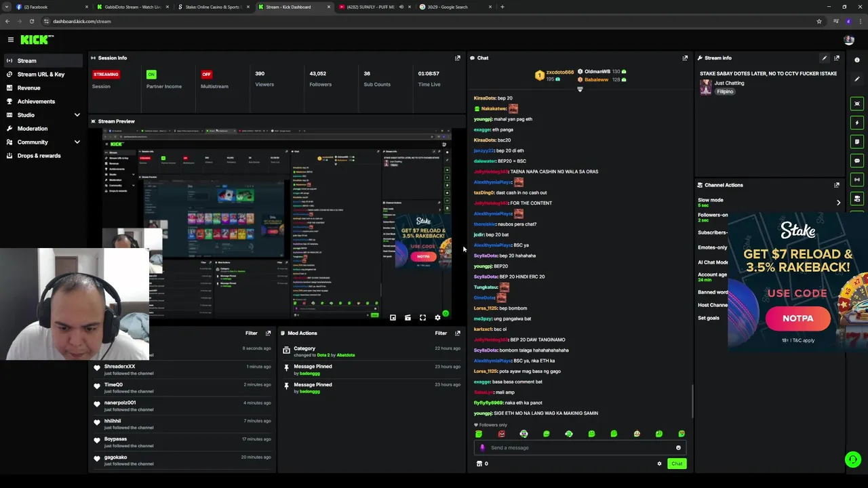The height and width of the screenshot is (488, 868).
Task: Open Filter for the activity feed
Action: coord(252,333)
